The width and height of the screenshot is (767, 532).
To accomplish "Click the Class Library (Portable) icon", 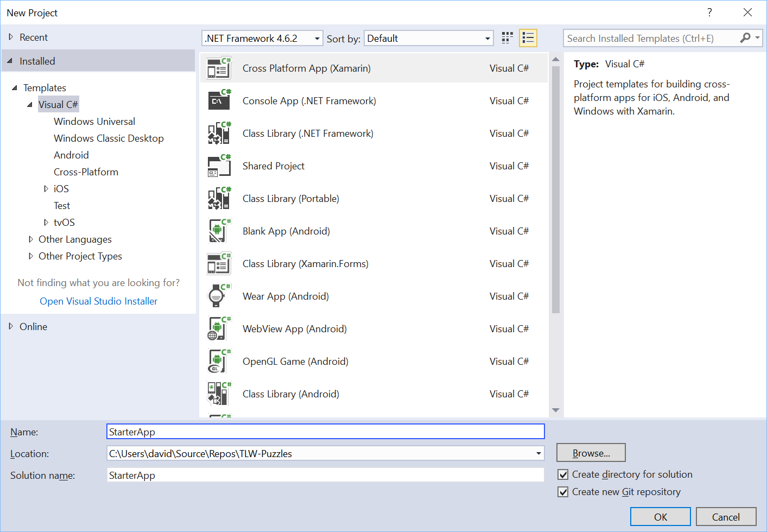I will (x=219, y=199).
